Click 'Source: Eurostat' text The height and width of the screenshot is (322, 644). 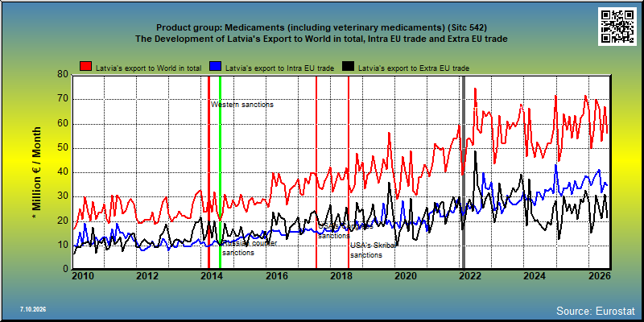(596, 311)
